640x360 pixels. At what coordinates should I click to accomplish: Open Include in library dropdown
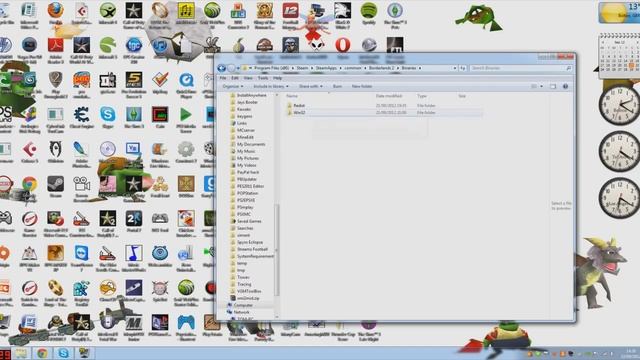[271, 87]
